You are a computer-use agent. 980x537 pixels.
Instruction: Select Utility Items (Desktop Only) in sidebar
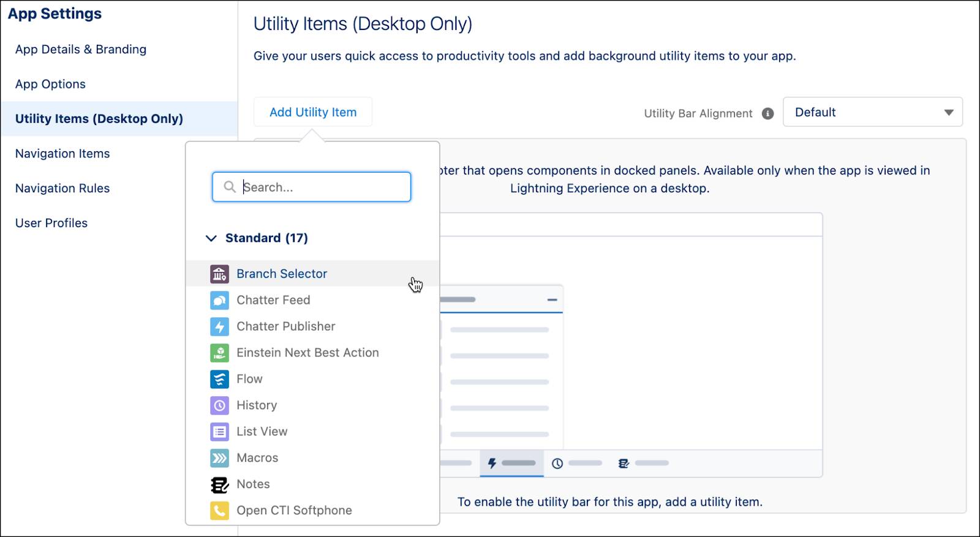(119, 119)
